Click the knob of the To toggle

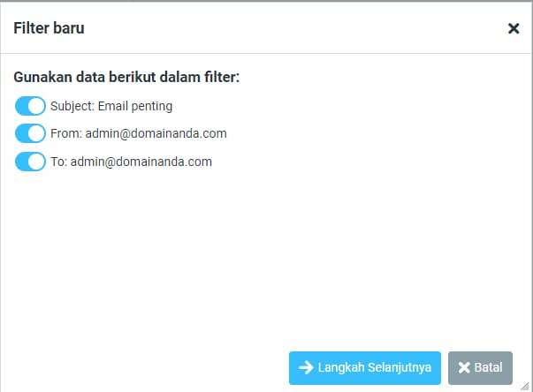pos(36,162)
